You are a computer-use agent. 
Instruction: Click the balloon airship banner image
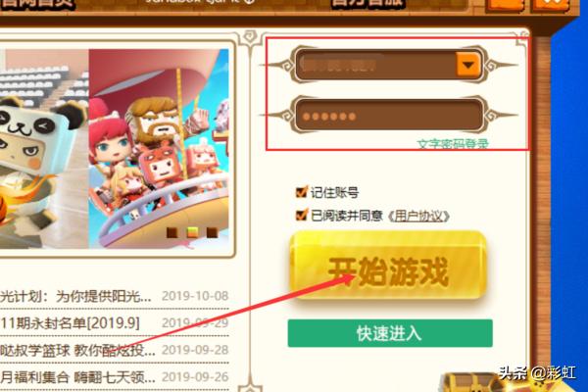click(159, 149)
